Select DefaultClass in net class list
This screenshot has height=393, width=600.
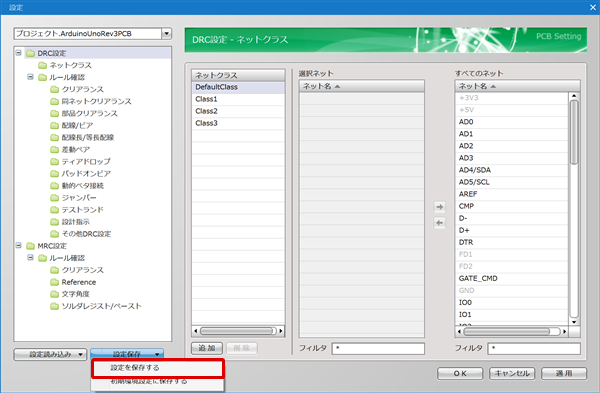tap(238, 87)
